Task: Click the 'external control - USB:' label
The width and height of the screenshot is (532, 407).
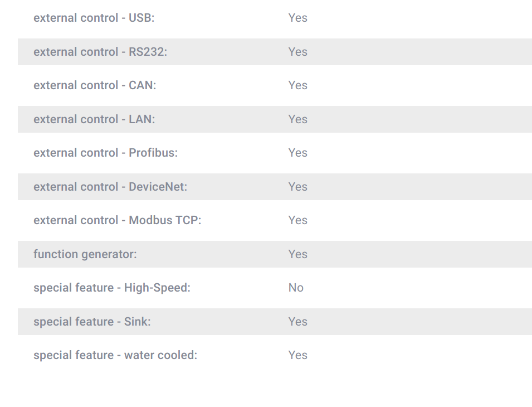Action: click(x=94, y=18)
